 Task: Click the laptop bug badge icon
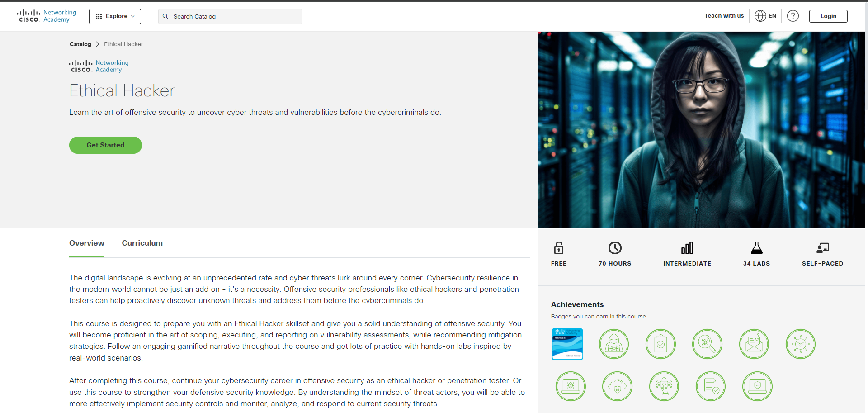point(571,386)
